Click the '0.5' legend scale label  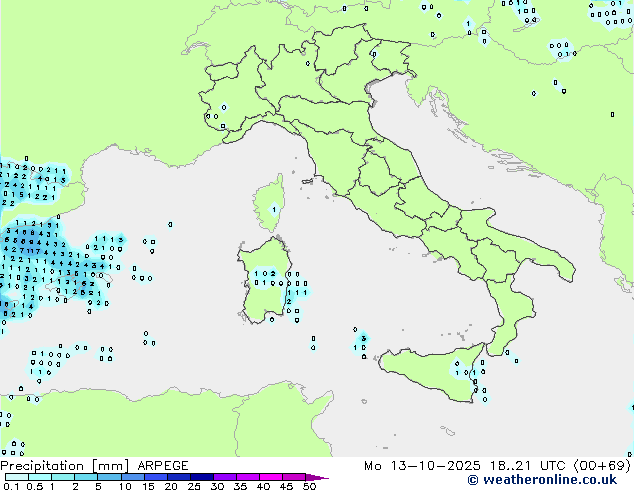pos(35,486)
